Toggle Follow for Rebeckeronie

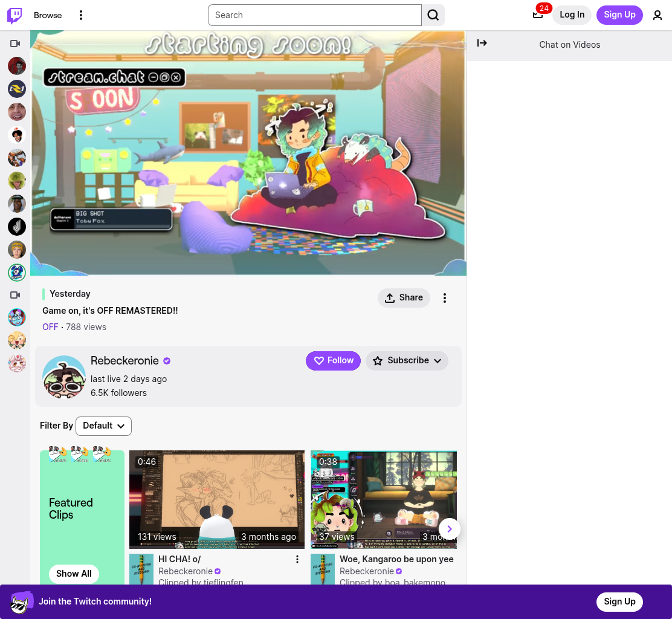[x=333, y=360]
